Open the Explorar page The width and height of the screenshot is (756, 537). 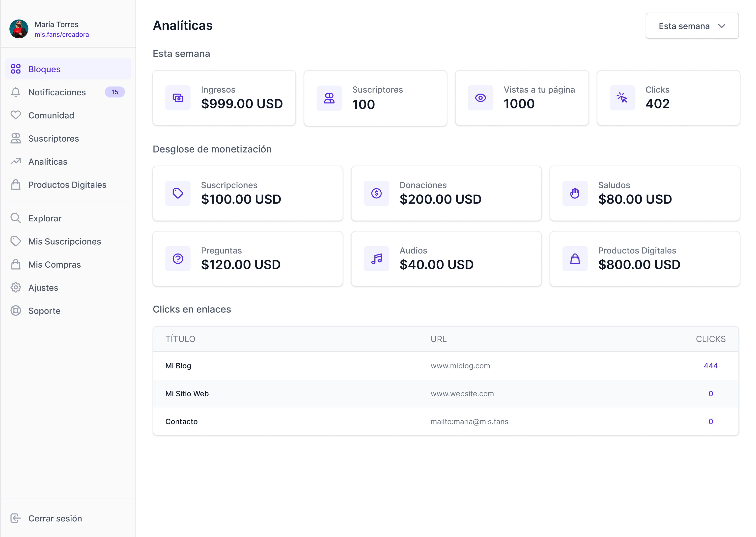pyautogui.click(x=68, y=219)
